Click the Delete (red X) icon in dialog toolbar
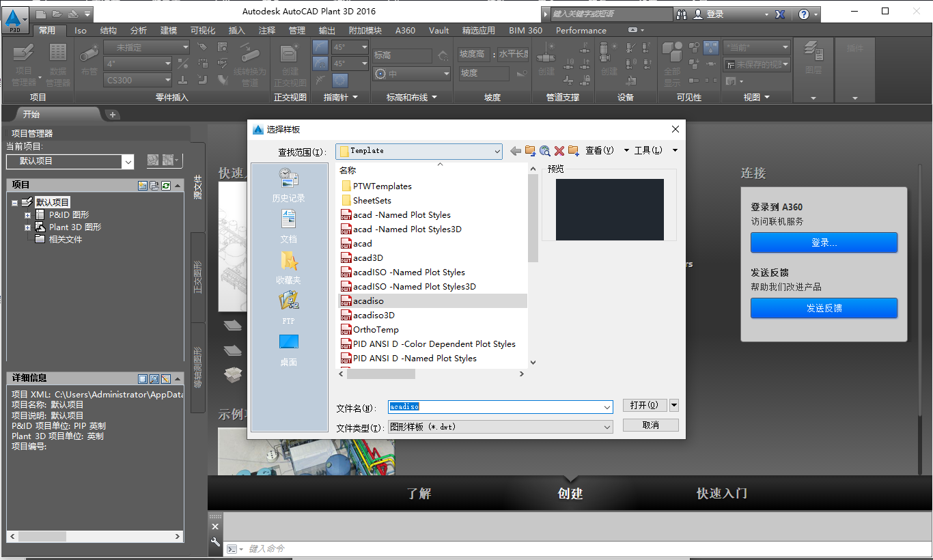 point(559,150)
